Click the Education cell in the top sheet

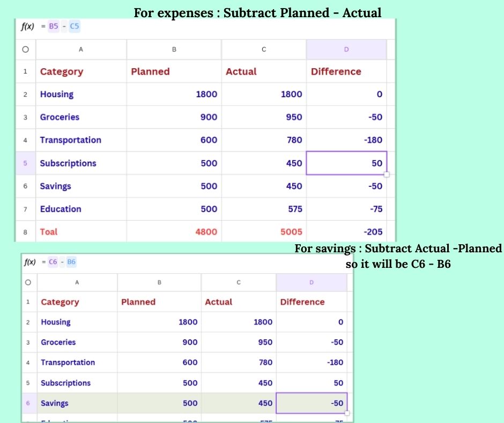pyautogui.click(x=81, y=209)
